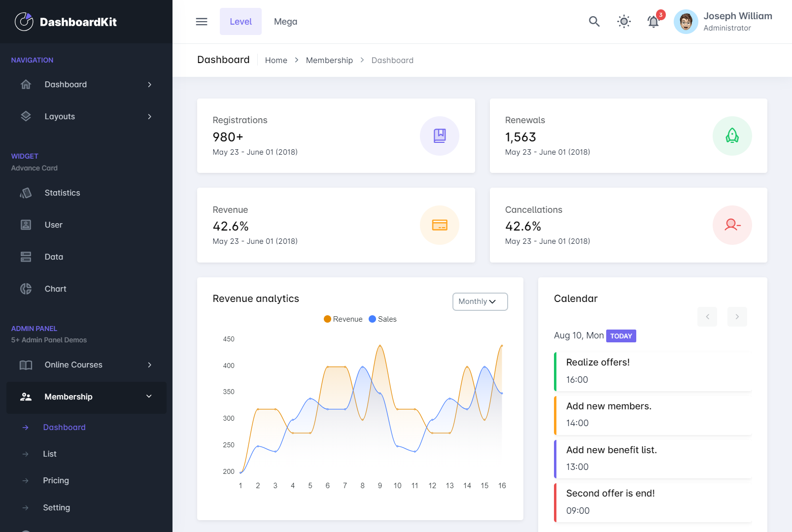
Task: Click the hamburger menu icon
Action: (202, 22)
